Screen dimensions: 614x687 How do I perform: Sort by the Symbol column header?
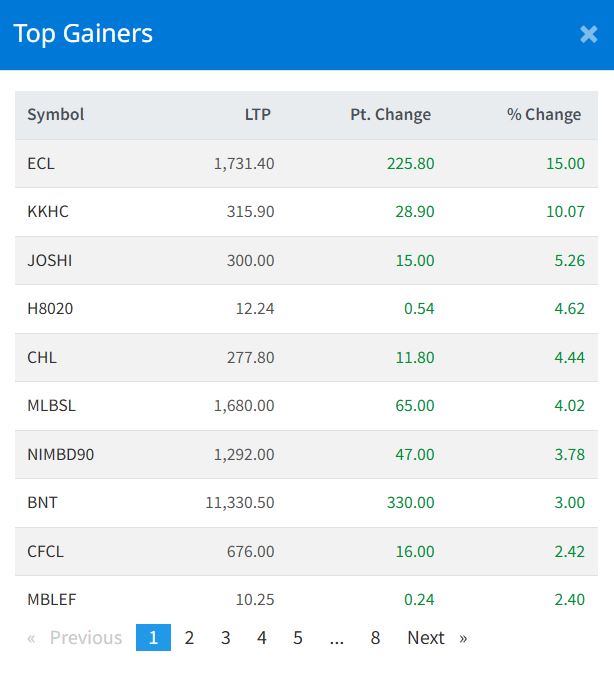point(56,114)
